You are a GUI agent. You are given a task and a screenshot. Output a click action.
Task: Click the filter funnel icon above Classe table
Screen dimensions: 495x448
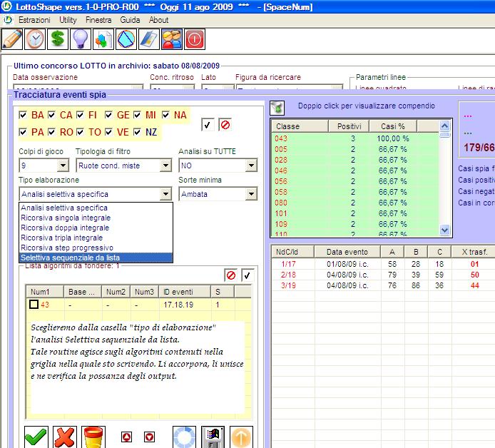277,108
